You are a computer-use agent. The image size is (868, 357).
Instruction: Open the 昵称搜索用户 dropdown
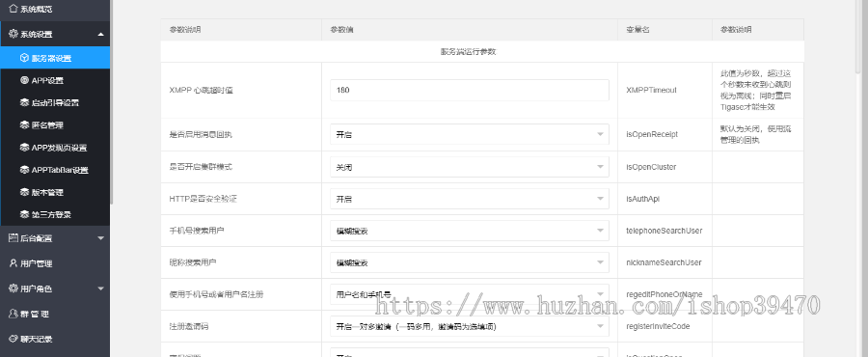[470, 262]
